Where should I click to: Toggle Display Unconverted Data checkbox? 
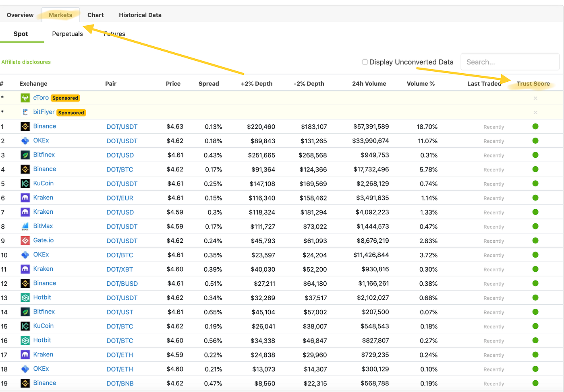click(x=365, y=62)
